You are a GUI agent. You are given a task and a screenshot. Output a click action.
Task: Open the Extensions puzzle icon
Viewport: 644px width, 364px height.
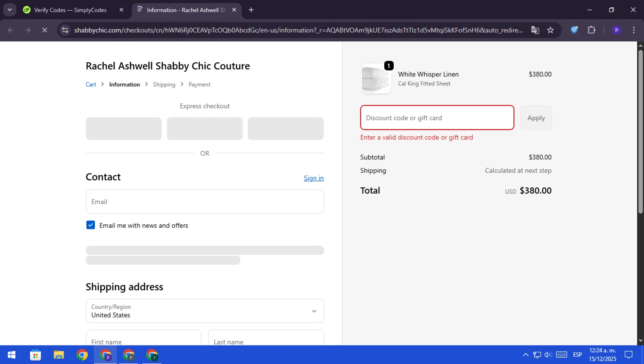click(592, 30)
